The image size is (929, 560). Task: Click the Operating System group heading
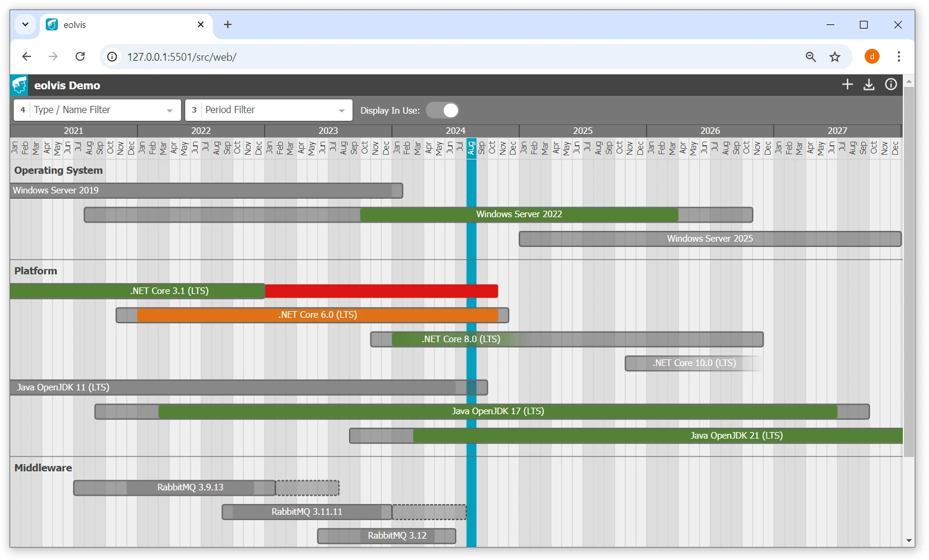58,170
